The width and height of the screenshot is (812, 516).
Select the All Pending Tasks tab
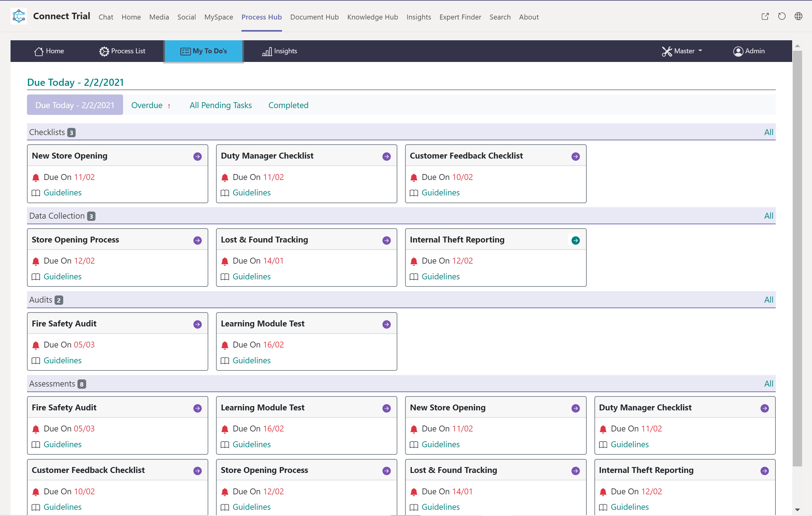click(x=221, y=105)
